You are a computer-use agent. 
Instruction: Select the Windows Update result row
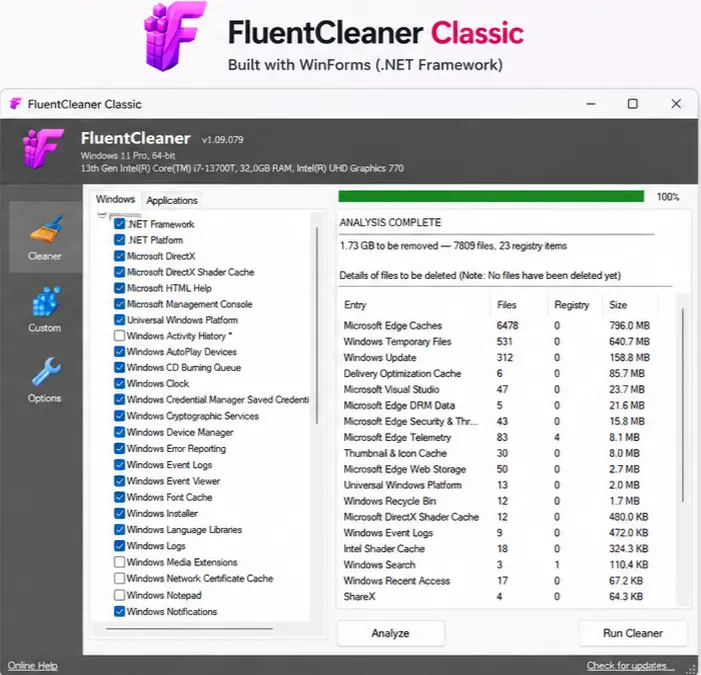pyautogui.click(x=496, y=358)
